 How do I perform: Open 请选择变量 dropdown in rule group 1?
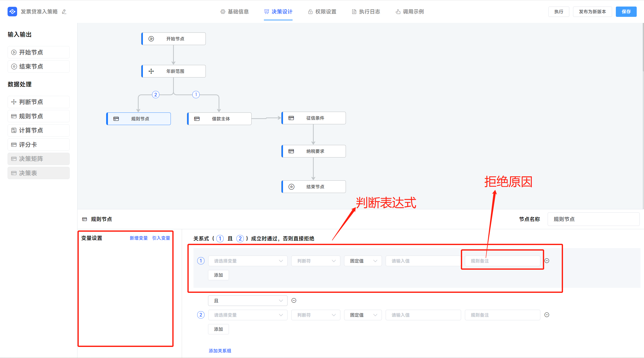[x=248, y=261]
